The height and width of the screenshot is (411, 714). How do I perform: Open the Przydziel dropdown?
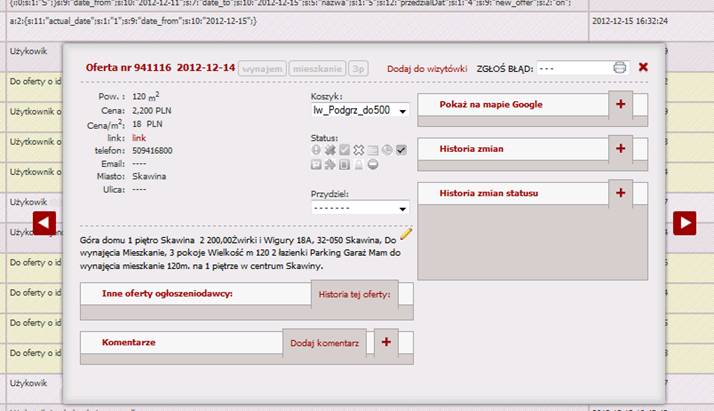coord(360,208)
